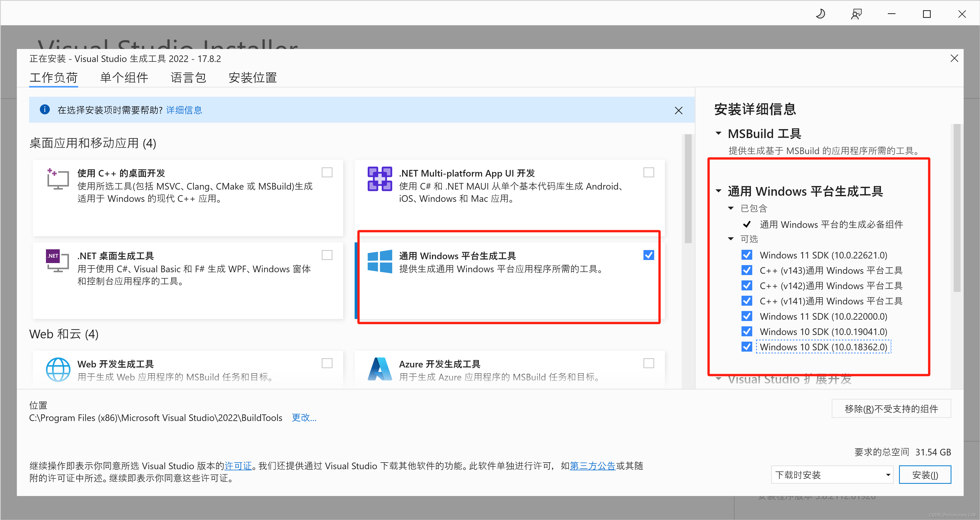Click the Web development globe icon
This screenshot has height=520, width=980.
point(58,369)
